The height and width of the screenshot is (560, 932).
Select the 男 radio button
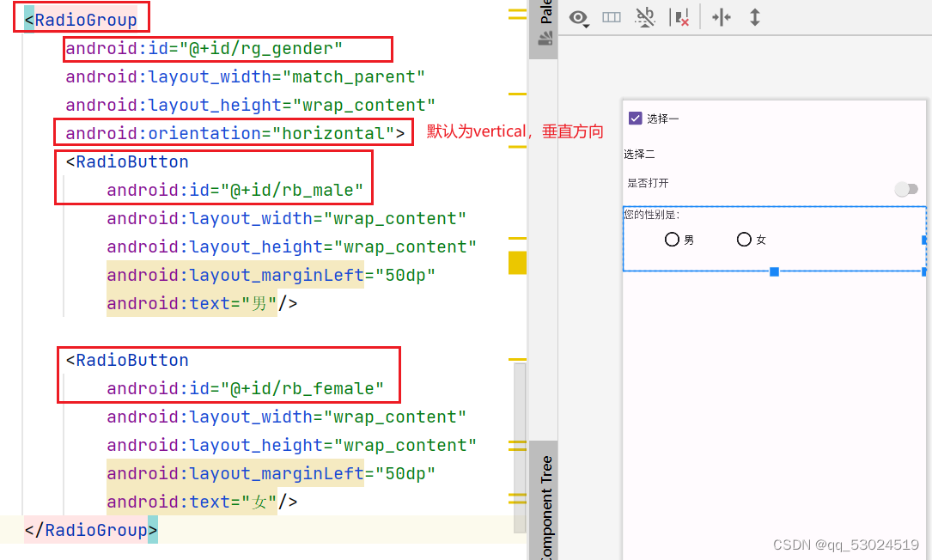click(x=671, y=240)
